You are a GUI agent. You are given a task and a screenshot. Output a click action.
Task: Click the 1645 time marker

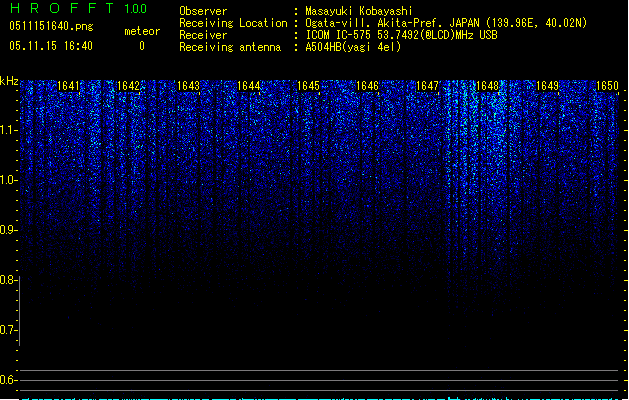[308, 86]
